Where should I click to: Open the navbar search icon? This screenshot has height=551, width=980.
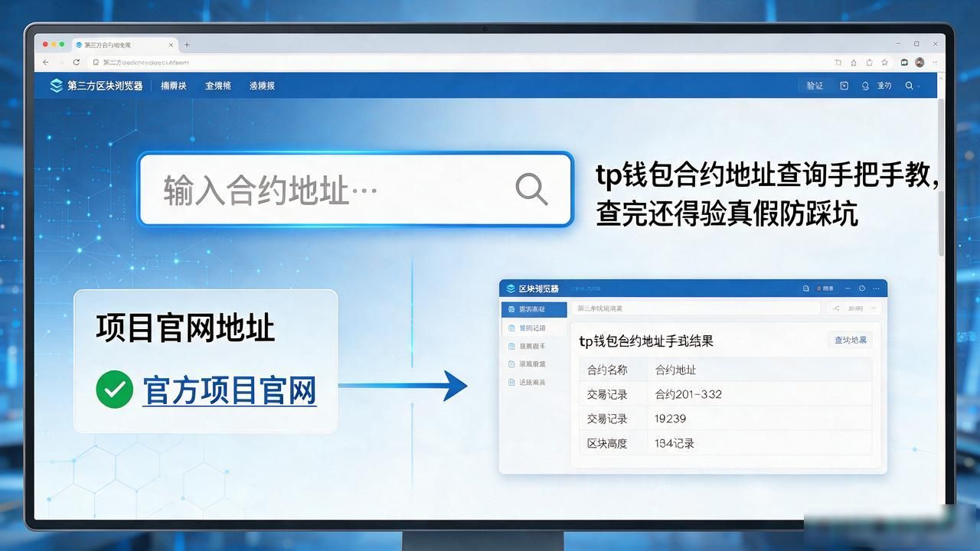tap(910, 86)
